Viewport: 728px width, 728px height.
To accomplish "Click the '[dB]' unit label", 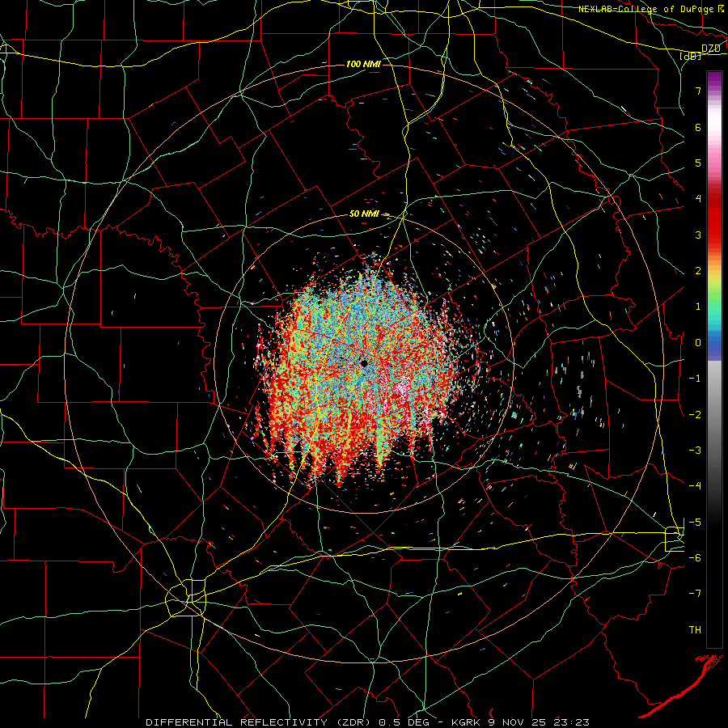I will pos(691,57).
